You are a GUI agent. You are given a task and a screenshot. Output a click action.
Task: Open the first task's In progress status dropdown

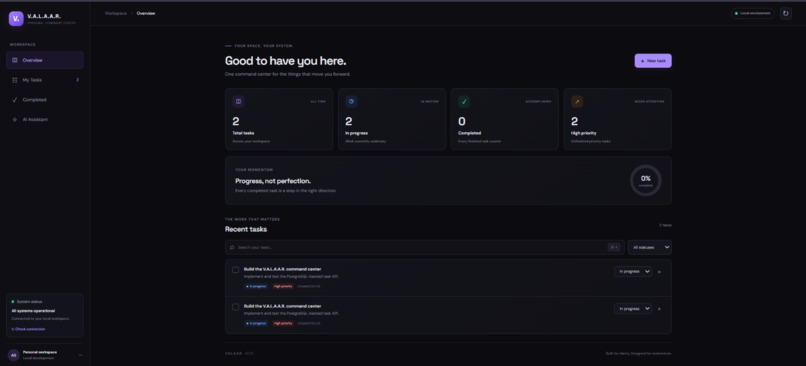click(633, 271)
